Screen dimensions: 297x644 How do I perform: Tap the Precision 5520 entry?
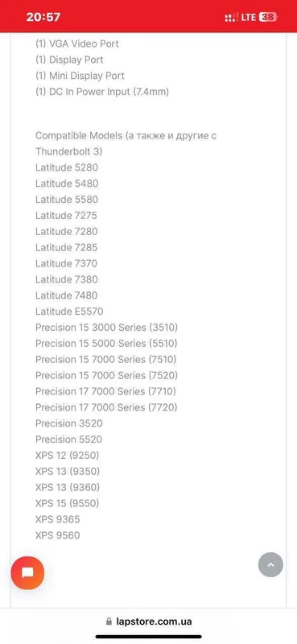click(x=68, y=440)
